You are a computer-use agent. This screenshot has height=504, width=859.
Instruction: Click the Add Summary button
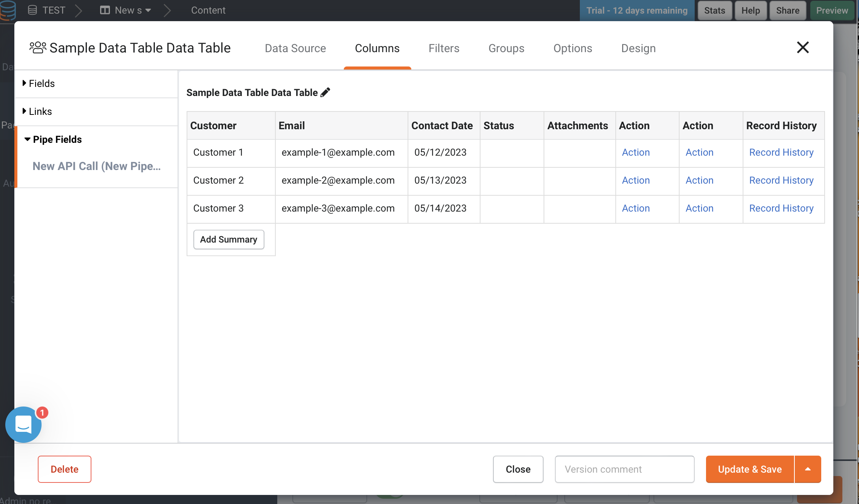[x=228, y=239]
